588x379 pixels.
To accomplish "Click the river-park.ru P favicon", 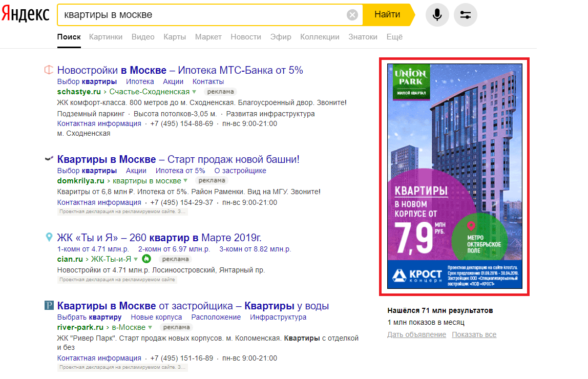I will click(49, 305).
